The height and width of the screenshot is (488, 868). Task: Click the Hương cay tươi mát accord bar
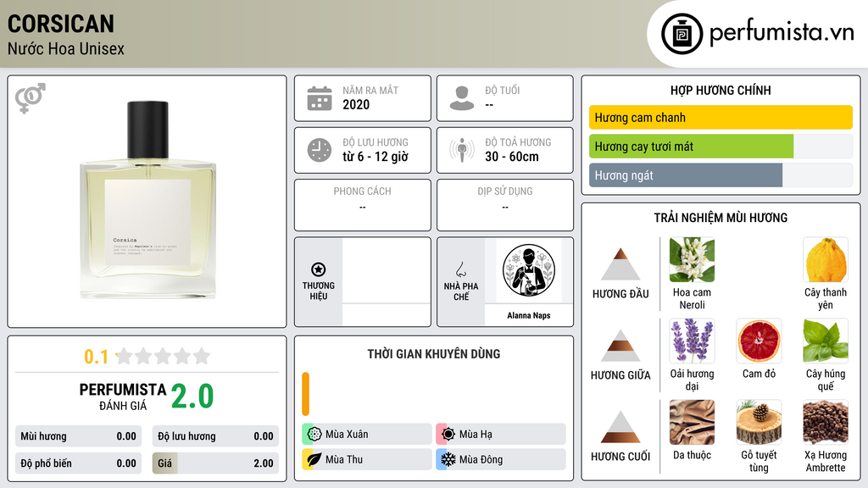721,147
